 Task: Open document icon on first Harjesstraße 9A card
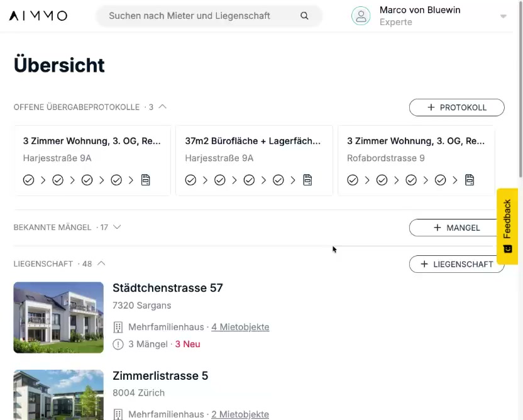tap(146, 180)
